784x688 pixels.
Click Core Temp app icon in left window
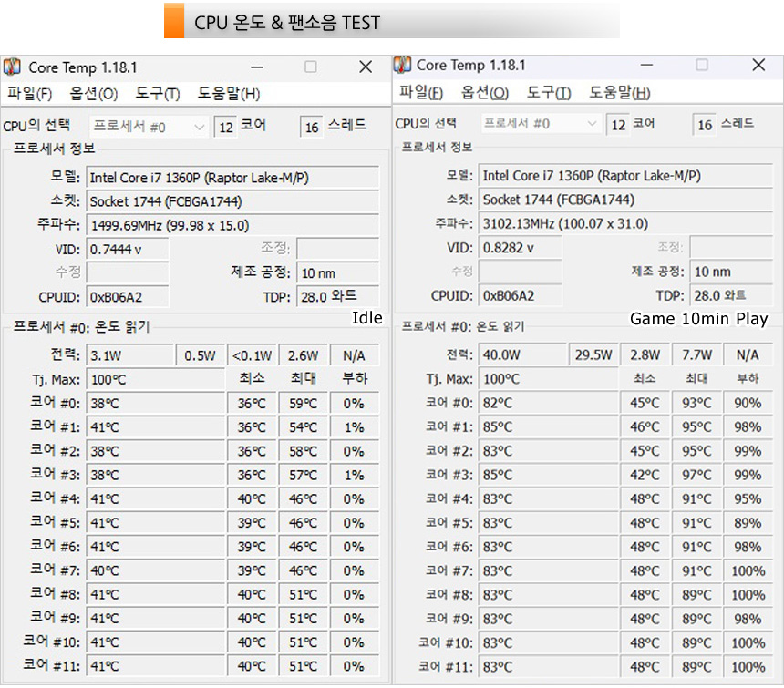(x=12, y=67)
